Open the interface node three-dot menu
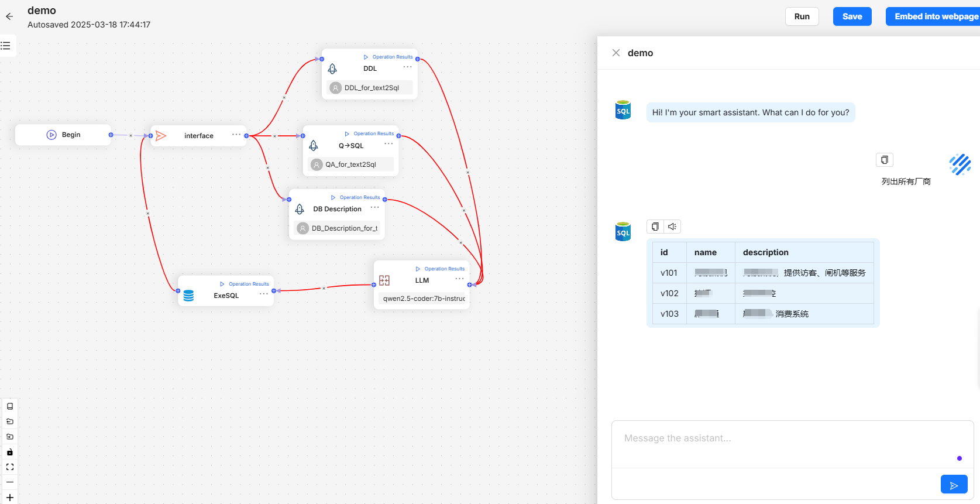The width and height of the screenshot is (980, 504). 236,135
